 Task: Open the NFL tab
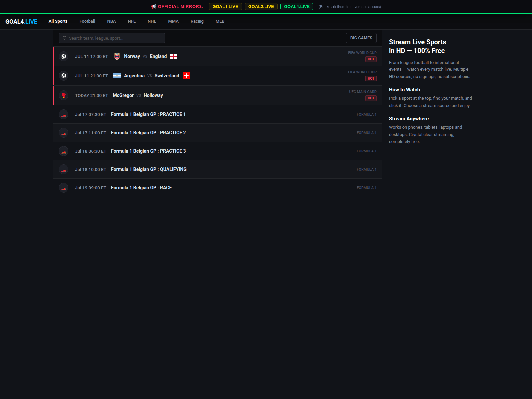(132, 21)
